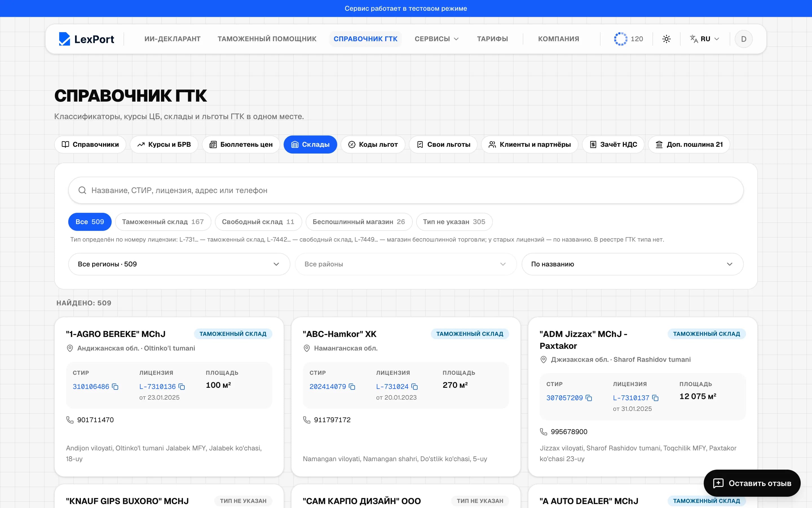Click the Оставить отзыв button

point(752,483)
